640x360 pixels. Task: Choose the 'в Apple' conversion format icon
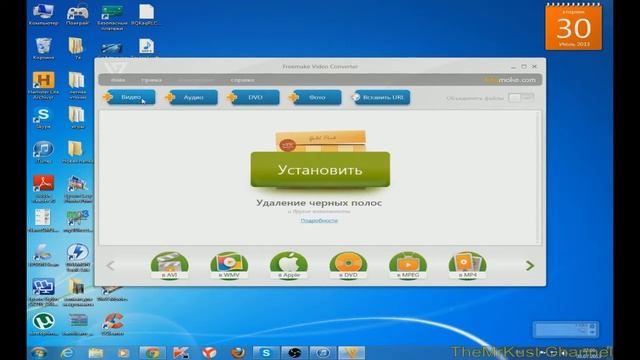pyautogui.click(x=289, y=266)
